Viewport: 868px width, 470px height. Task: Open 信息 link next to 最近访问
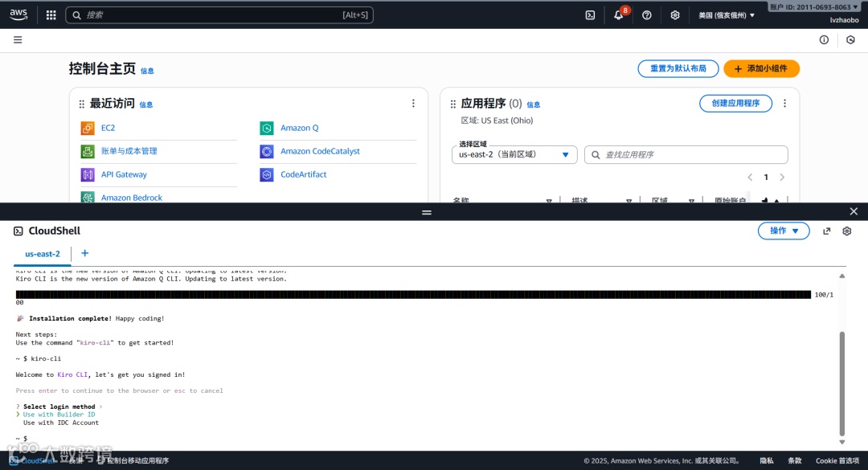pos(146,104)
